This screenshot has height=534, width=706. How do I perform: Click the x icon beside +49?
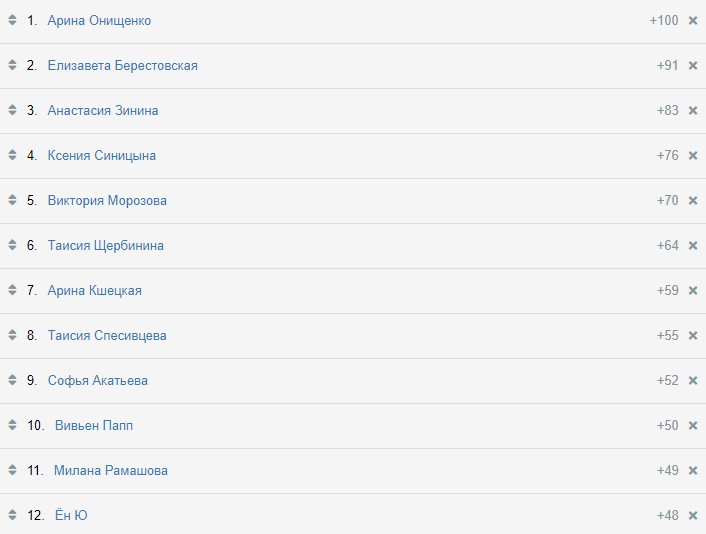pyautogui.click(x=693, y=471)
